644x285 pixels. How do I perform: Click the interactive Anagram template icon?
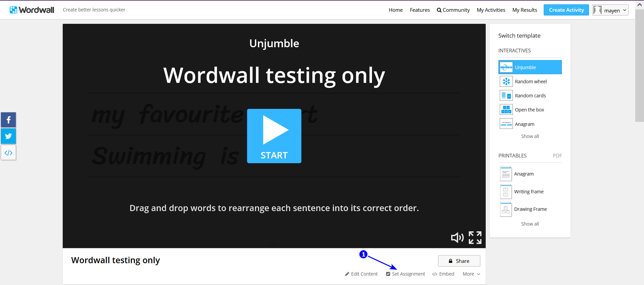506,124
